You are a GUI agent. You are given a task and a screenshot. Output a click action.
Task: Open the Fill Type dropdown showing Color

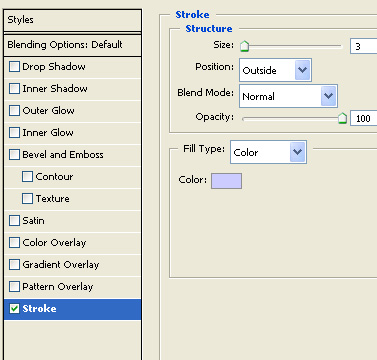pyautogui.click(x=268, y=152)
